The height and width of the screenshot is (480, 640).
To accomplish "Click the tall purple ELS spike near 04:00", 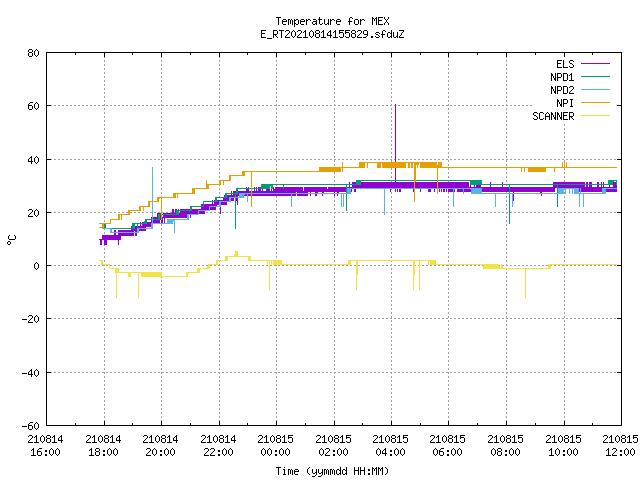I will (x=395, y=143).
